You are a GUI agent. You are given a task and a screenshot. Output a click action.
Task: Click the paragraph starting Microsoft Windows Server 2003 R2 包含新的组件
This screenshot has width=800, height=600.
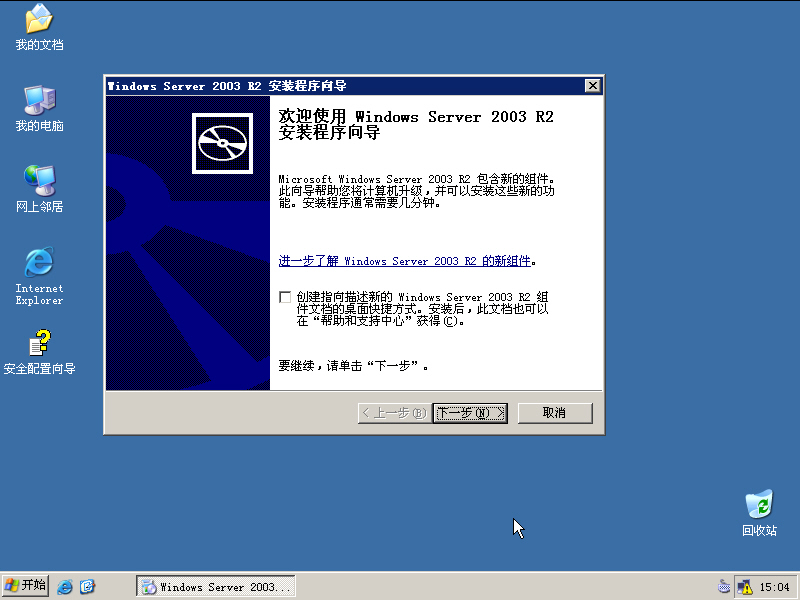[416, 191]
